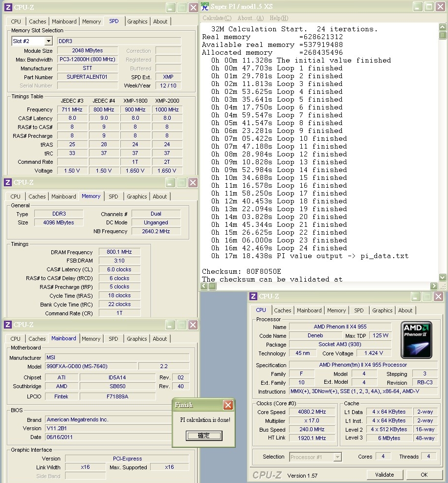This screenshot has height=483, width=448.
Task: Click the Part Number SUPERTALENT01 field
Action: 88,77
